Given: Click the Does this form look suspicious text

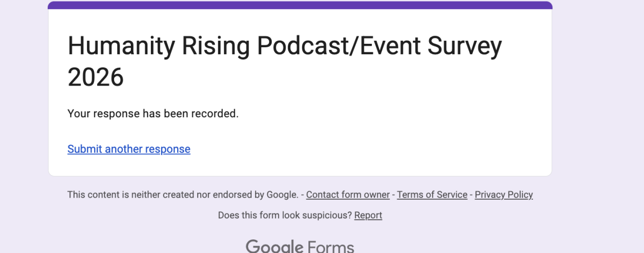Looking at the screenshot, I should tap(285, 215).
